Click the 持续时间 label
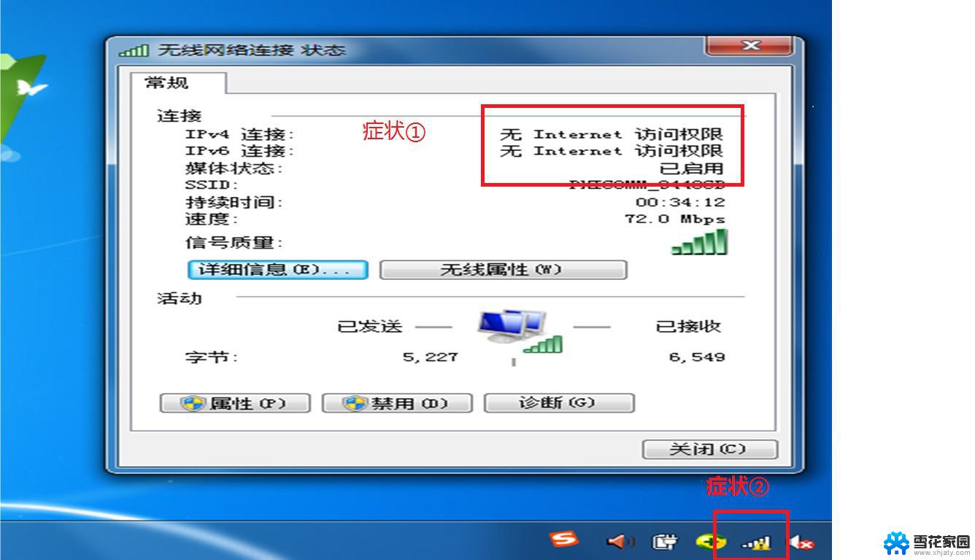Screen dimensions: 975x560 [234, 202]
